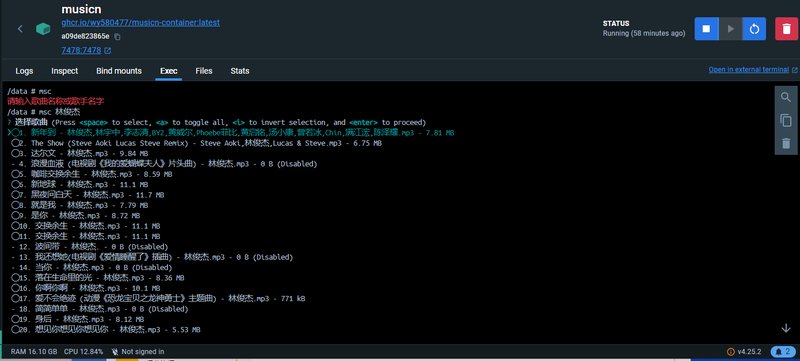
Task: Select radio option 19 身后
Action: click(15, 319)
